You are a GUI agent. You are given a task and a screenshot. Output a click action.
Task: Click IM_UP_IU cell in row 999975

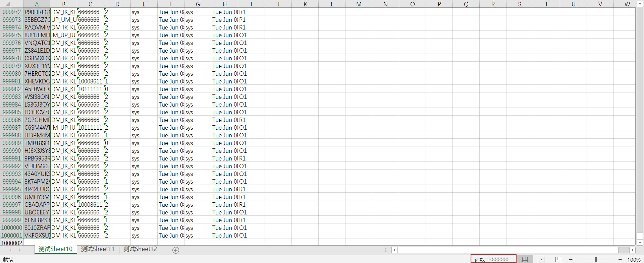point(64,35)
